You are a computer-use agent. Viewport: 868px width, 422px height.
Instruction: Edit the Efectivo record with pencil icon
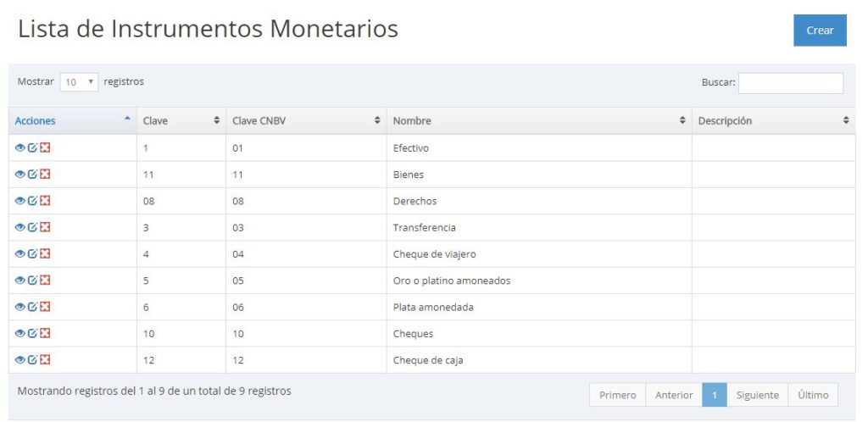[33, 147]
